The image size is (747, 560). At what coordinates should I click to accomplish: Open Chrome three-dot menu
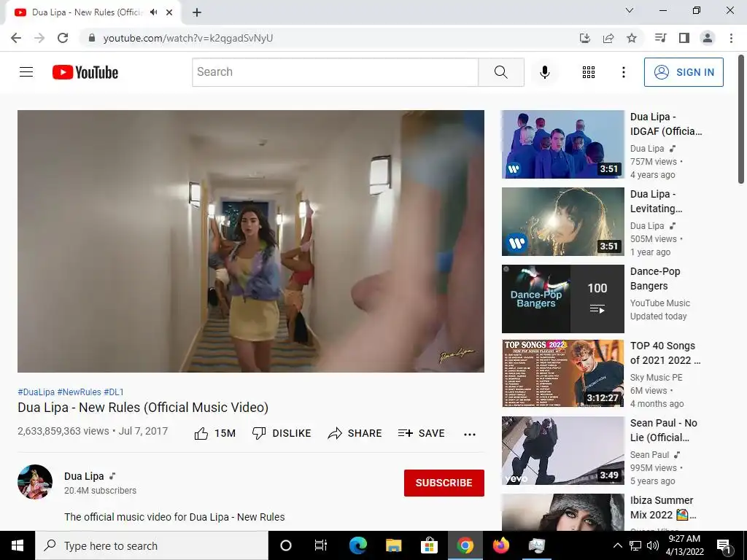[731, 38]
